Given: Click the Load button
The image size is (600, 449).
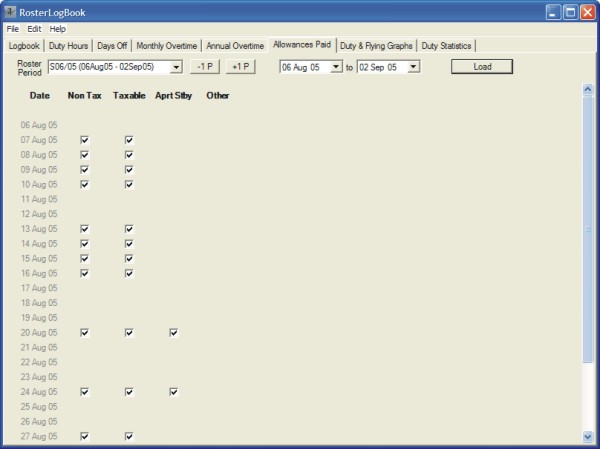Looking at the screenshot, I should point(482,67).
